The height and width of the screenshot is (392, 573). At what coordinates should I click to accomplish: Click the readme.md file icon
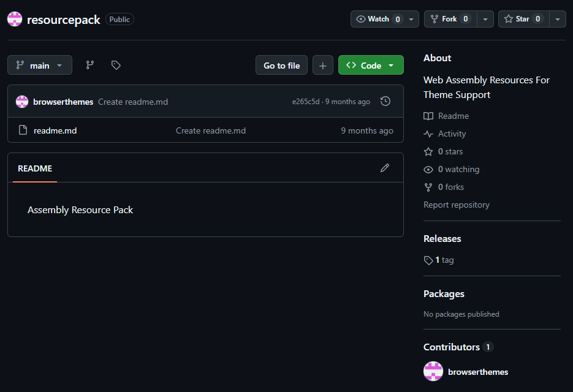[23, 130]
